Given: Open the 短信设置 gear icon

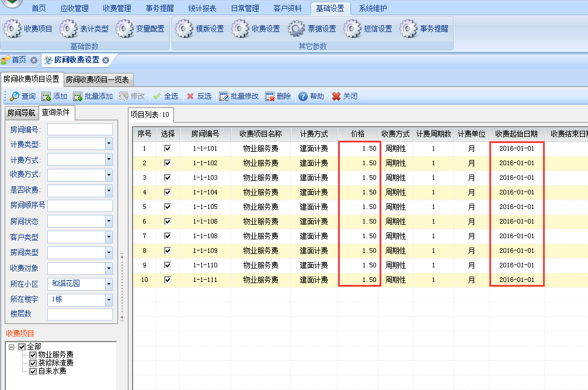Looking at the screenshot, I should point(352,29).
